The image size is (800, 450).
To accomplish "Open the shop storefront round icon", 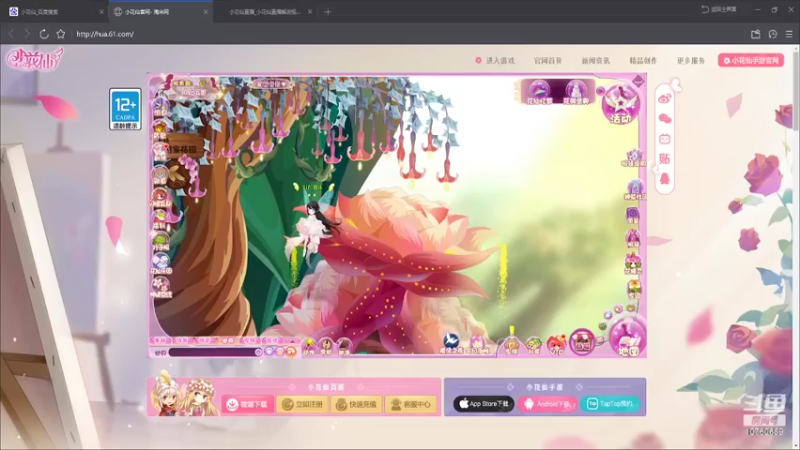I will tap(582, 341).
